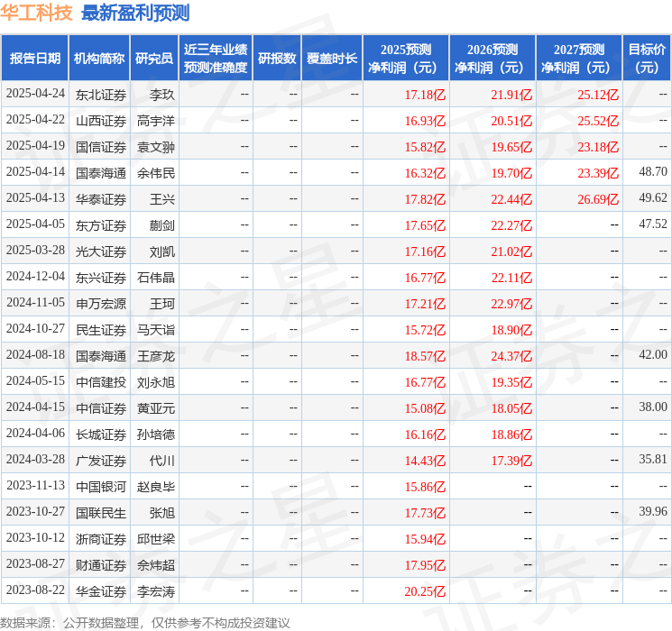Select analyst 高宇洋
Screen dimensions: 672x631
click(x=156, y=121)
